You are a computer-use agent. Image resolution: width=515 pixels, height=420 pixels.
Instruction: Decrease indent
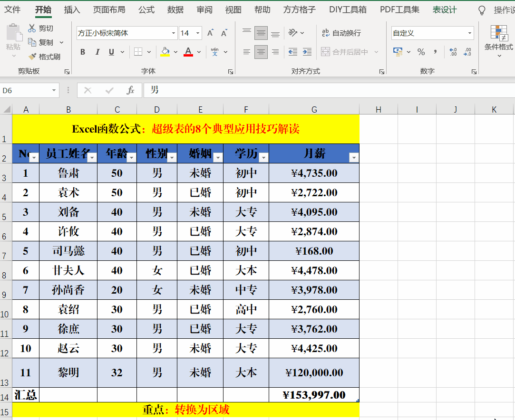click(292, 52)
